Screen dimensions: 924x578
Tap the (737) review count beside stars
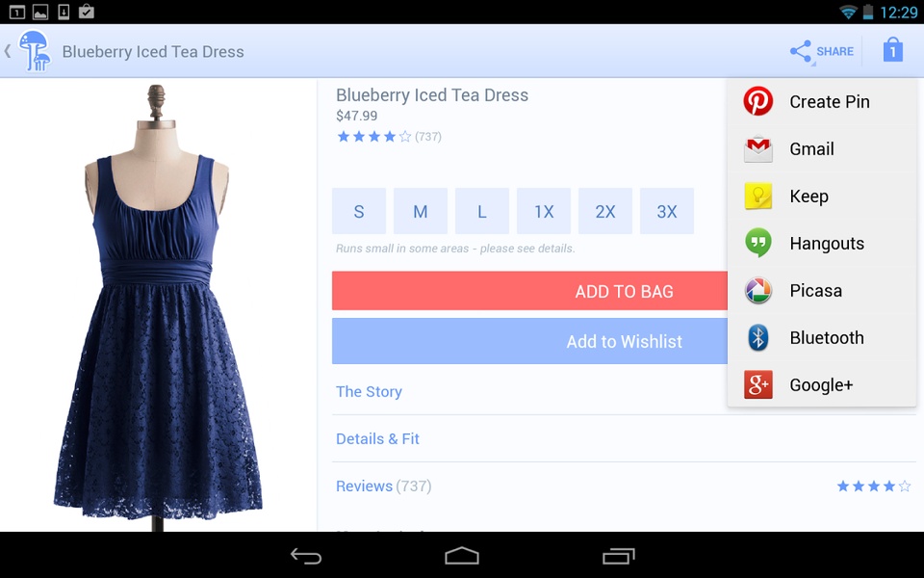pos(428,137)
